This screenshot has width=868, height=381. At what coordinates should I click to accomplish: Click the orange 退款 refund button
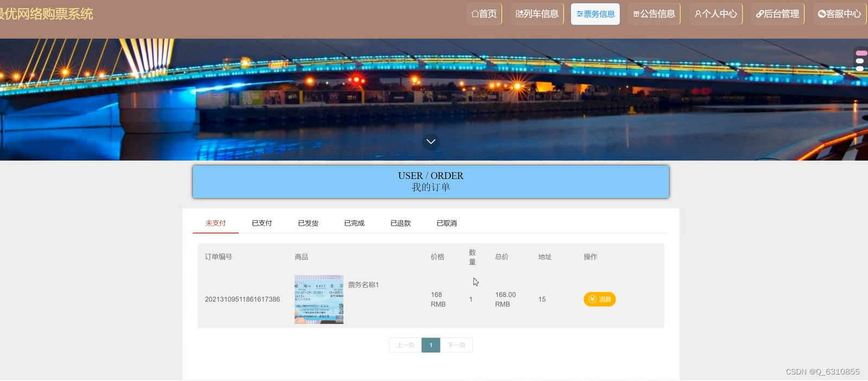click(x=599, y=299)
